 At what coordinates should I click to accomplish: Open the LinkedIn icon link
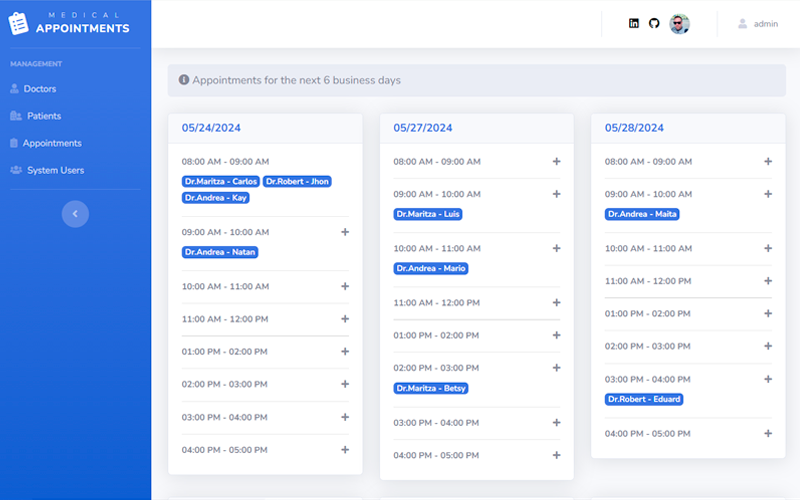(x=634, y=23)
